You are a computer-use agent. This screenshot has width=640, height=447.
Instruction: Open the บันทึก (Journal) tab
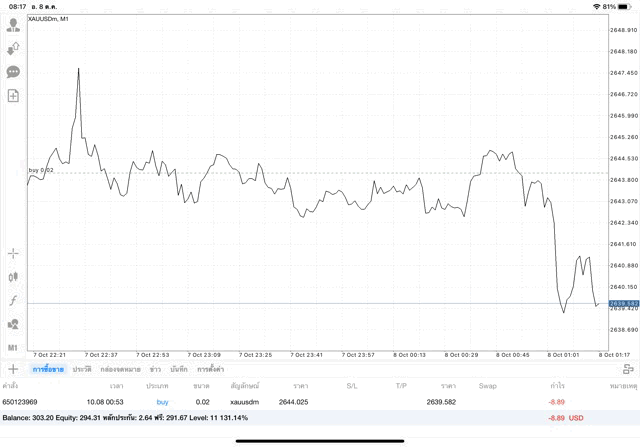click(x=179, y=370)
